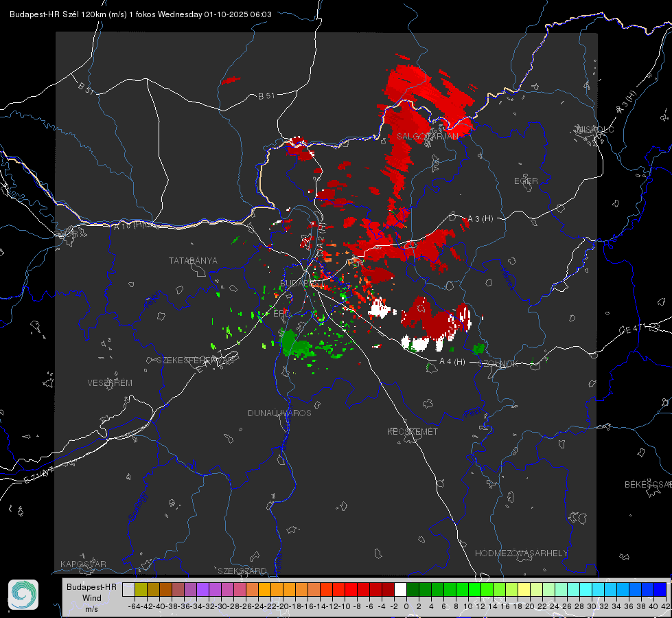Click the 'Somogy' county label
Screen dimensions: 672x618
click(137, 507)
